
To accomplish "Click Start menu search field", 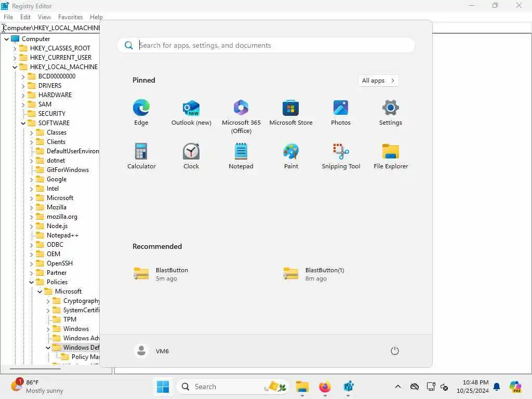I will [266, 45].
